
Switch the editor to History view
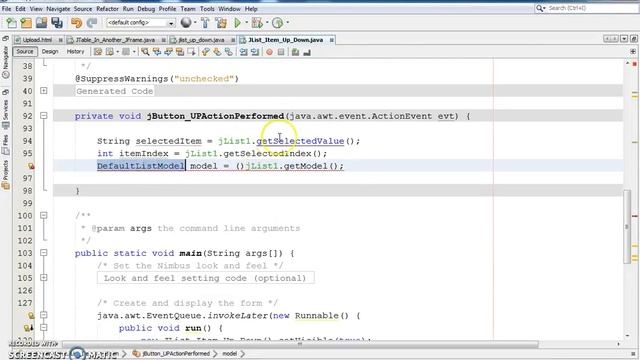coord(75,52)
